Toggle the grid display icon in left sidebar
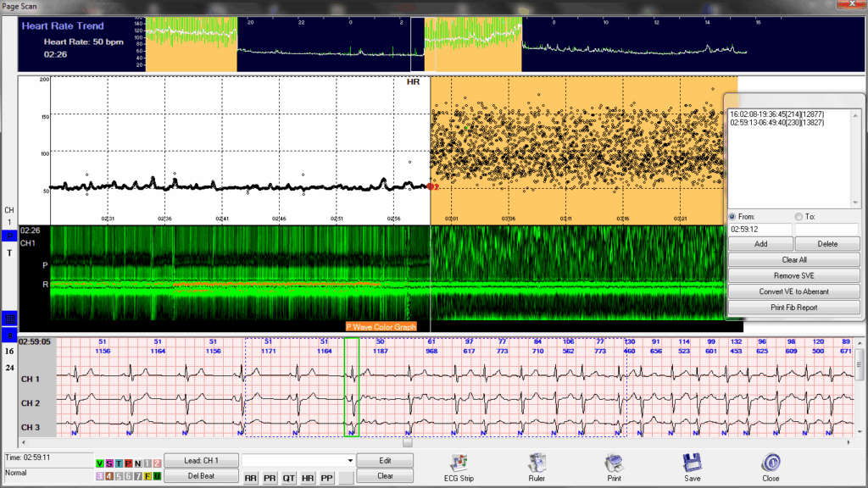This screenshot has width=868, height=488. click(9, 319)
